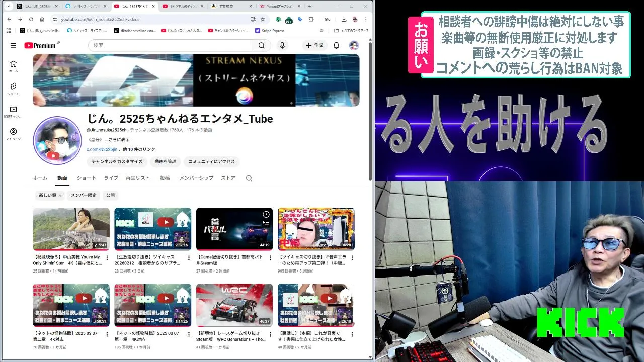Expand the tab search dropdown arrow
The width and height of the screenshot is (644, 362).
click(x=9, y=6)
